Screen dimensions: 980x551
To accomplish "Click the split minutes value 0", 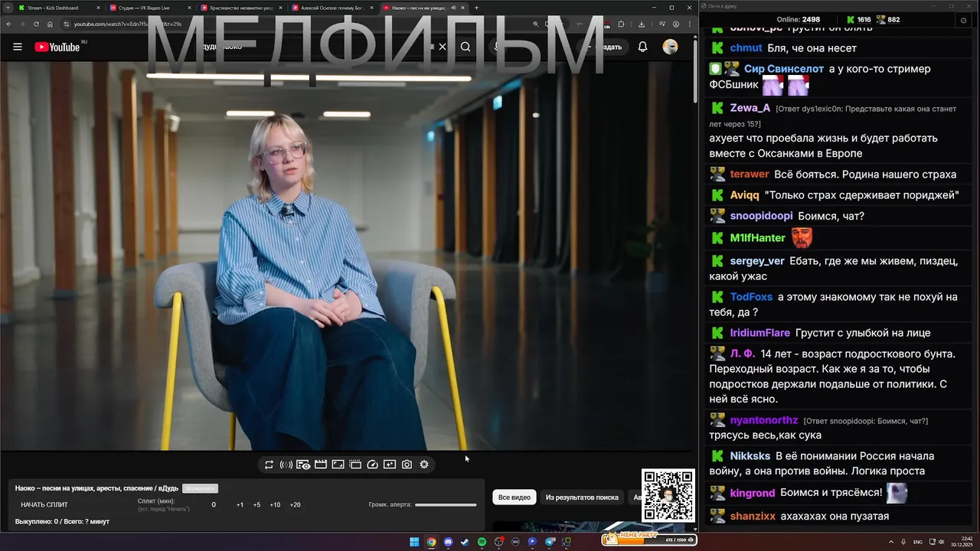I will point(214,505).
